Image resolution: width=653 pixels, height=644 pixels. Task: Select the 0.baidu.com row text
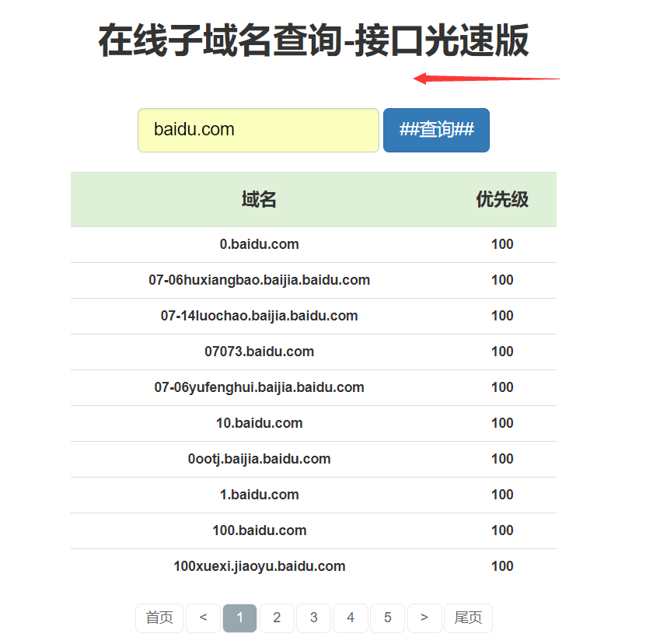pyautogui.click(x=259, y=244)
